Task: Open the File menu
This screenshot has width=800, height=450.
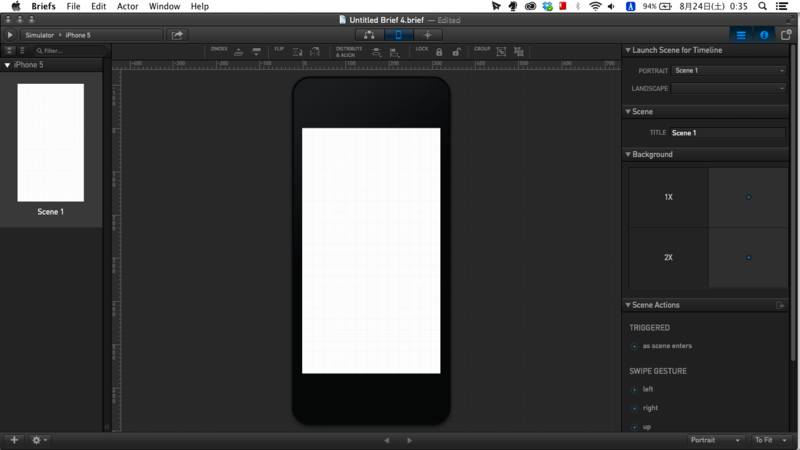Action: 73,6
